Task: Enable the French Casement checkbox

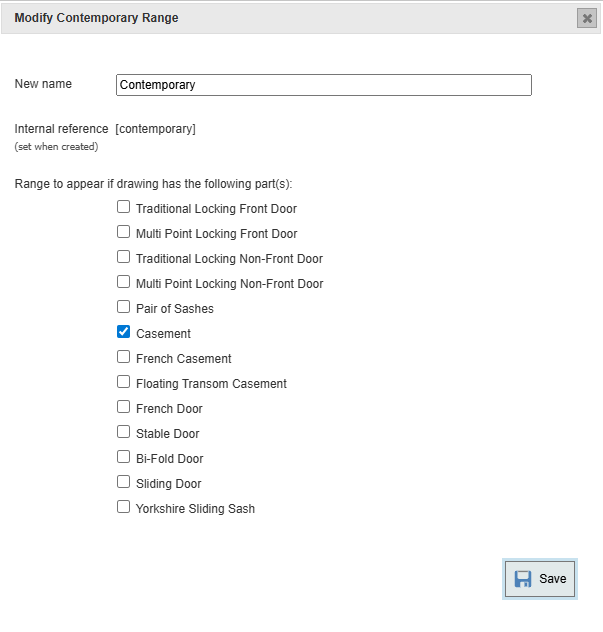Action: pyautogui.click(x=124, y=357)
